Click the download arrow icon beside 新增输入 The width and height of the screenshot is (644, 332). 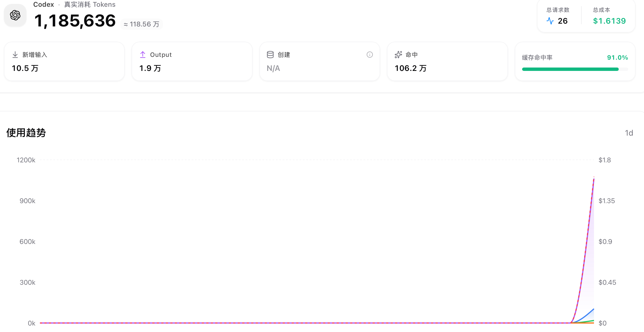click(15, 55)
